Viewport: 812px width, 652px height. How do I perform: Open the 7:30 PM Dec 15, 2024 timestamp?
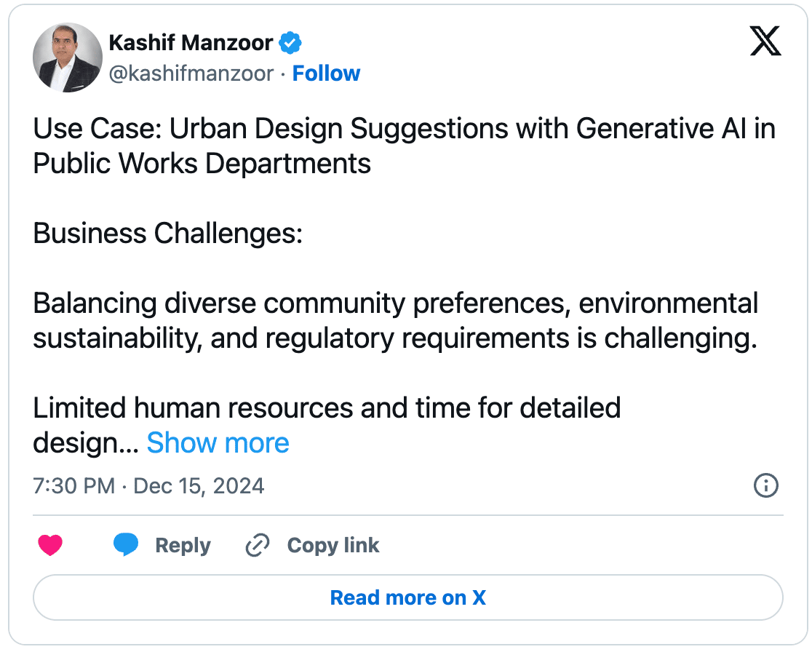tap(148, 486)
